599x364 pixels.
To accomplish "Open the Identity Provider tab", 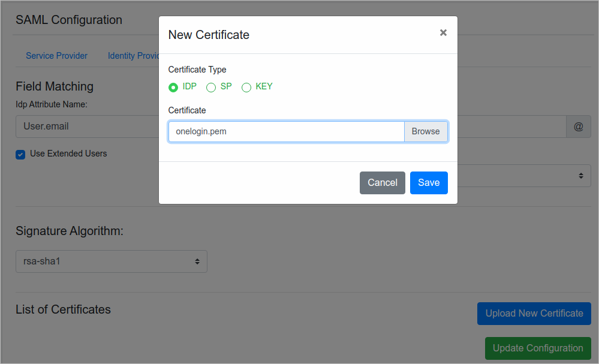I will tap(133, 56).
